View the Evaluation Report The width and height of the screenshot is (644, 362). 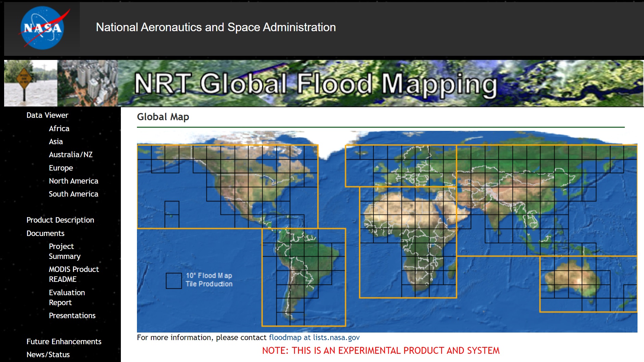pyautogui.click(x=67, y=298)
